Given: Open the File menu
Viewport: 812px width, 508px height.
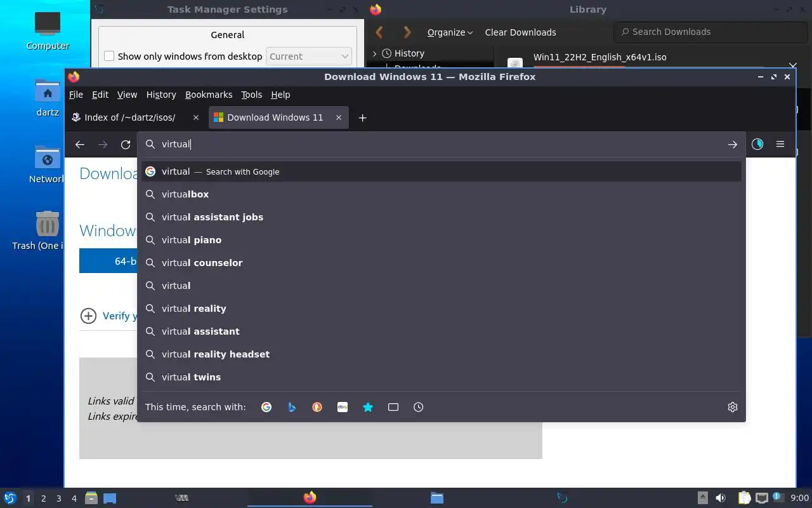Looking at the screenshot, I should [x=76, y=95].
